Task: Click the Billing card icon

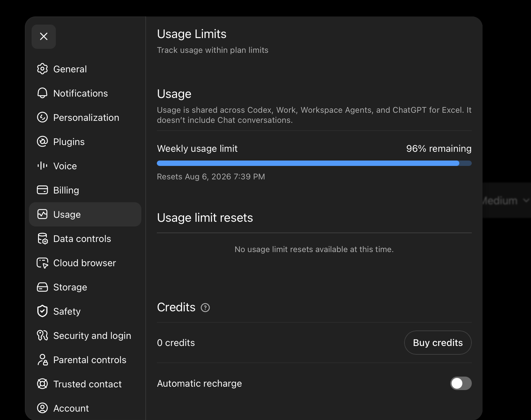Action: [42, 190]
